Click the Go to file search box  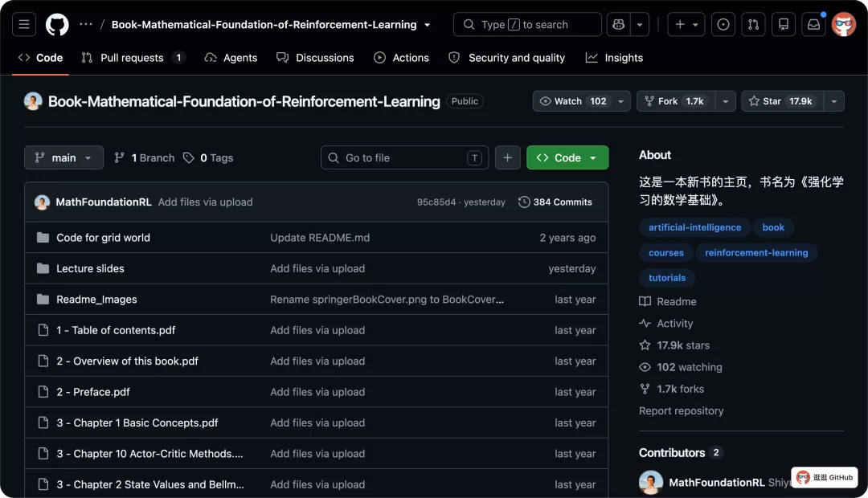point(404,157)
